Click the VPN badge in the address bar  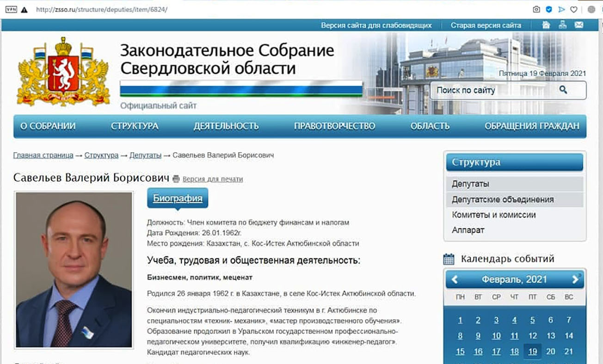point(11,8)
